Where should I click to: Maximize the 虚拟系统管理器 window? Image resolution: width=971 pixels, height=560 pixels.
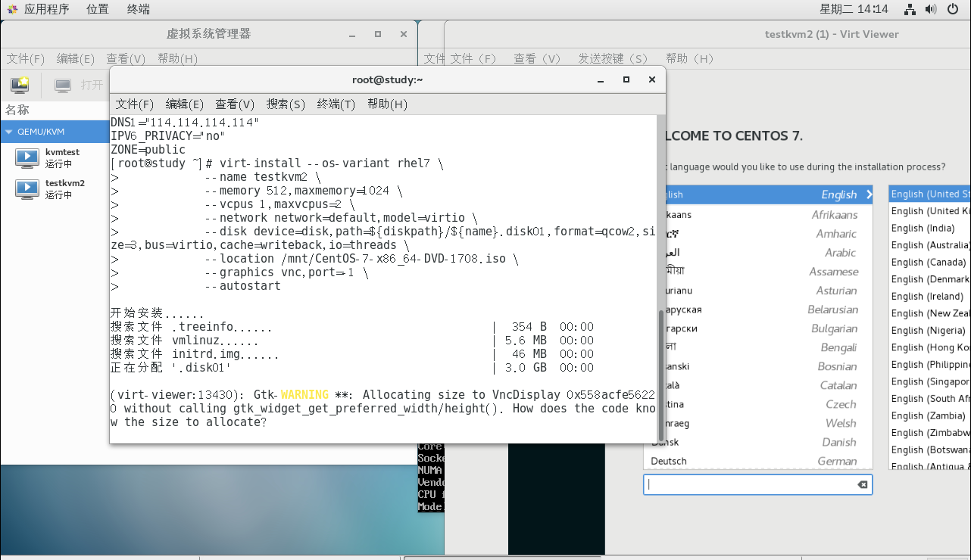pyautogui.click(x=378, y=34)
